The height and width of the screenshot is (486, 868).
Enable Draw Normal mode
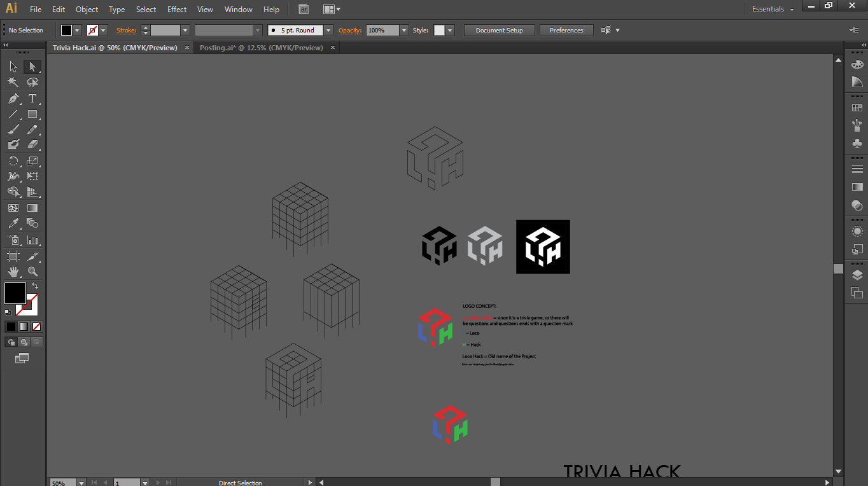(x=11, y=342)
